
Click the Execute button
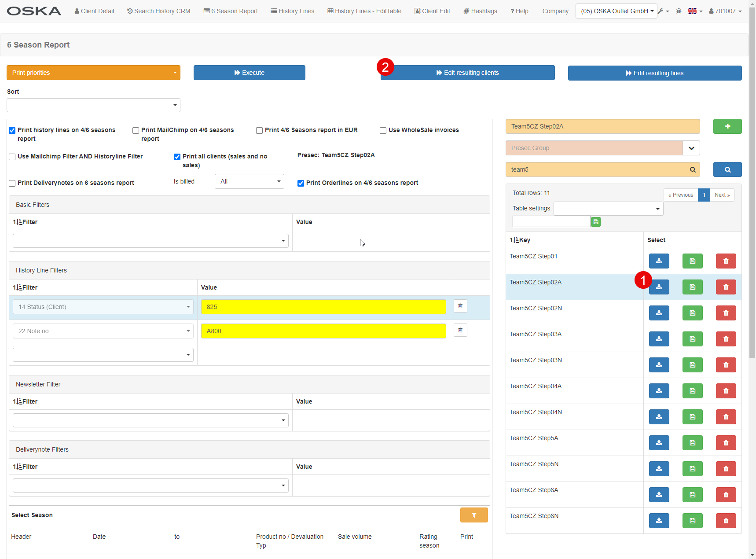[x=249, y=73]
